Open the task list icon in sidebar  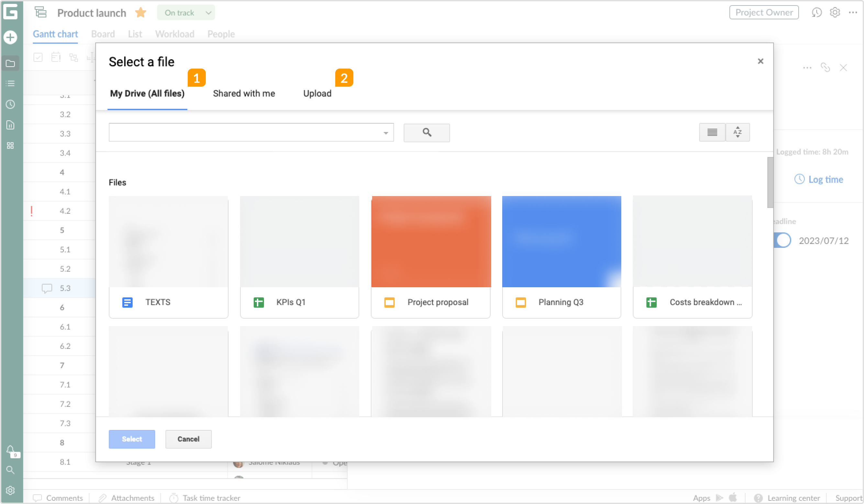coord(11,83)
